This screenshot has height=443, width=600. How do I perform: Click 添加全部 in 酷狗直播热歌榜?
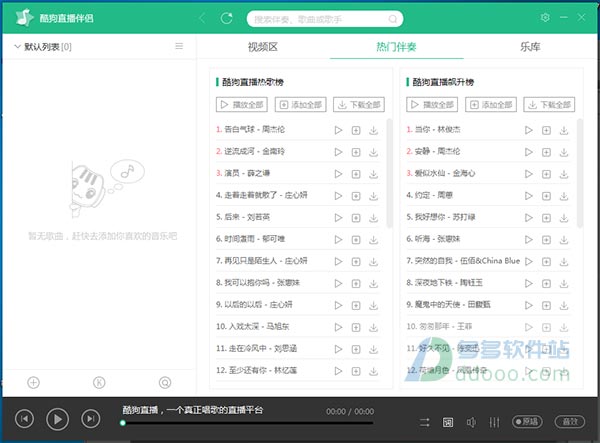[301, 104]
